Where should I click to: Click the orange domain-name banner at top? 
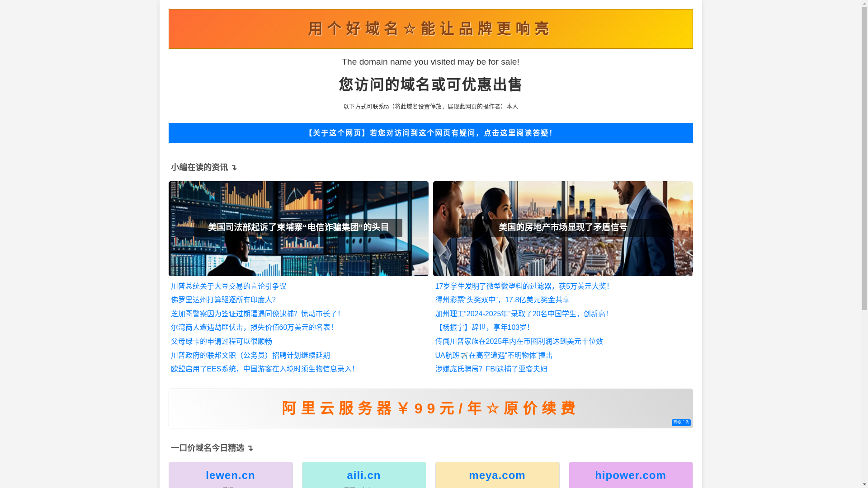point(430,29)
